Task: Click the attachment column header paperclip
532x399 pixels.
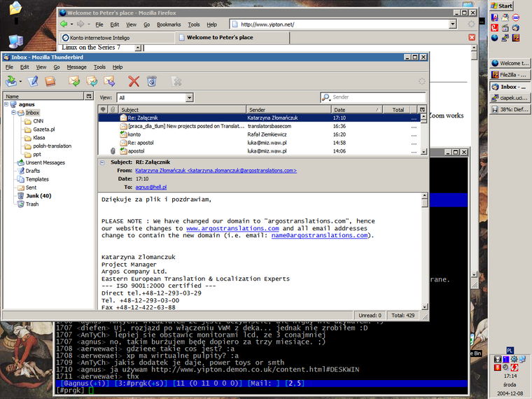Action: click(x=113, y=110)
